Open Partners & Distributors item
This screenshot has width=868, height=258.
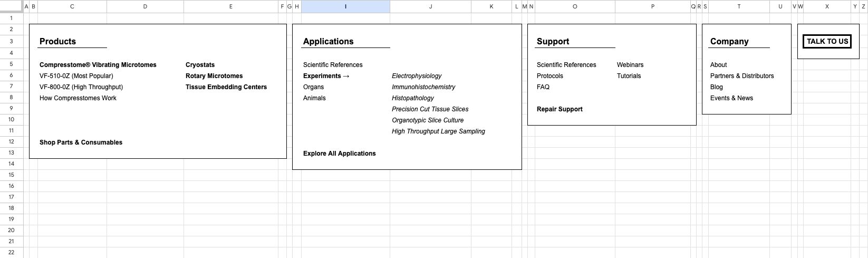(742, 76)
